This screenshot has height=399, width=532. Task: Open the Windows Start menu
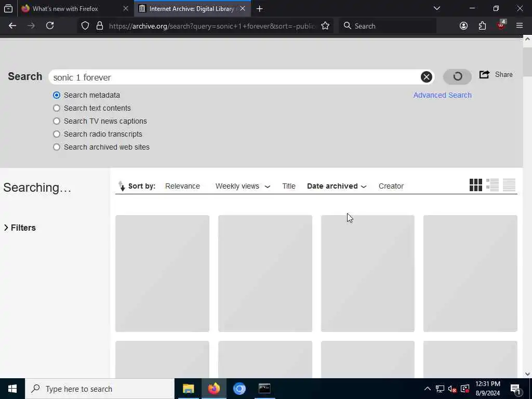[x=12, y=389]
